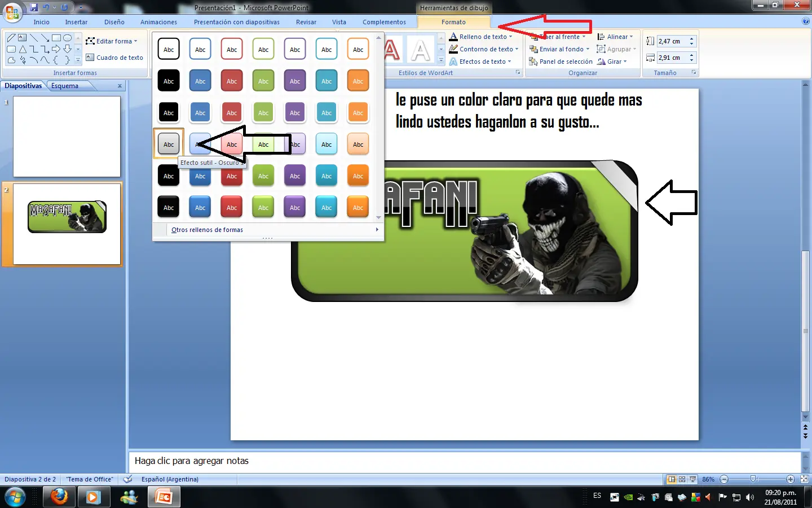
Task: Open the round Office button menu
Action: point(12,11)
